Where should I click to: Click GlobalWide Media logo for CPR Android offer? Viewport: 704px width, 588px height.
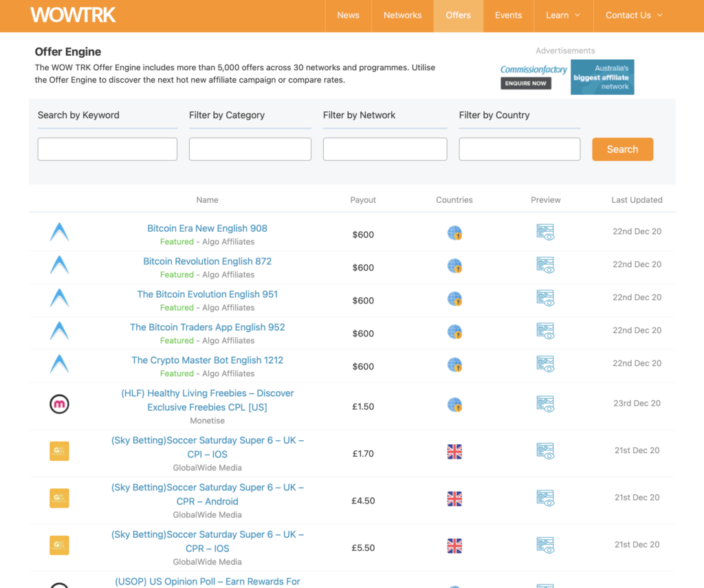60,499
